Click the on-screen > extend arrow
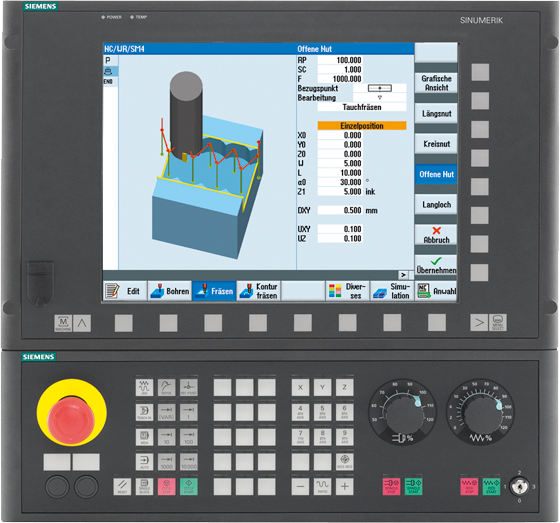 (x=403, y=275)
